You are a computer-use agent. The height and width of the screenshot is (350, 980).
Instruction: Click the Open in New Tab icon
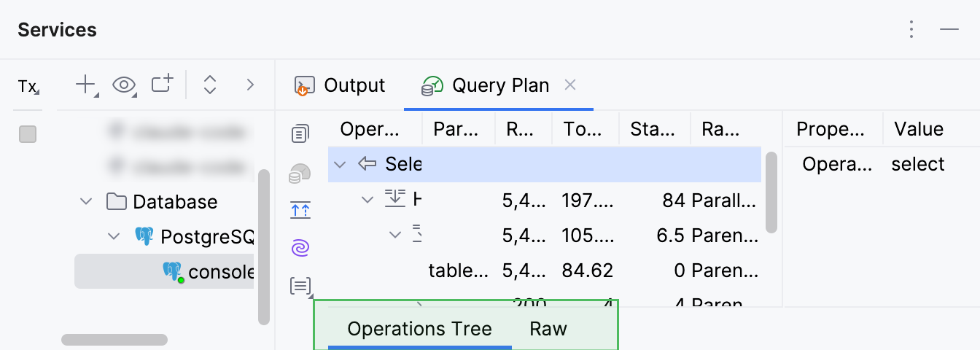pos(163,85)
